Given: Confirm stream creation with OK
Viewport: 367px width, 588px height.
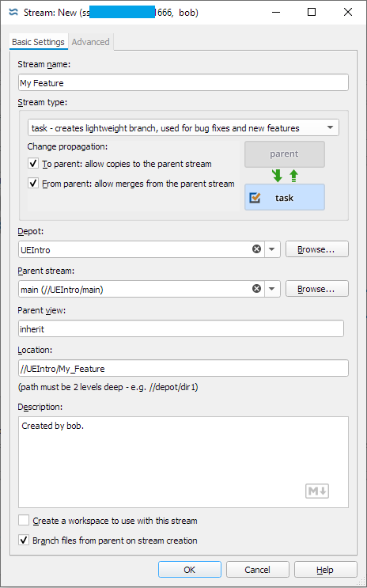Looking at the screenshot, I should [x=190, y=570].
